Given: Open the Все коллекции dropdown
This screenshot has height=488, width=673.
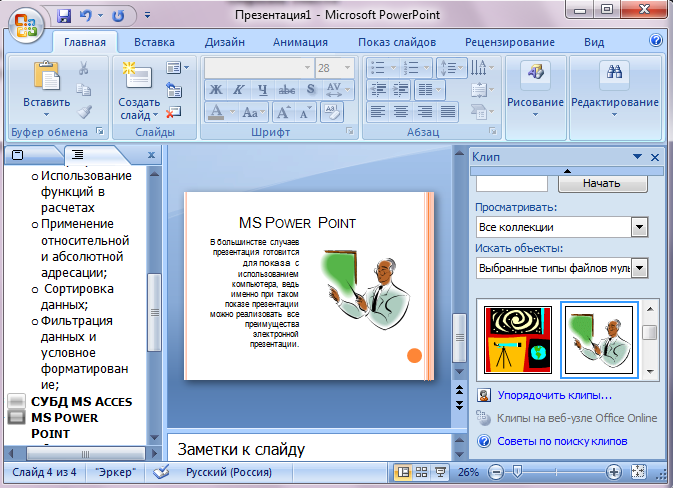Looking at the screenshot, I should coord(640,227).
